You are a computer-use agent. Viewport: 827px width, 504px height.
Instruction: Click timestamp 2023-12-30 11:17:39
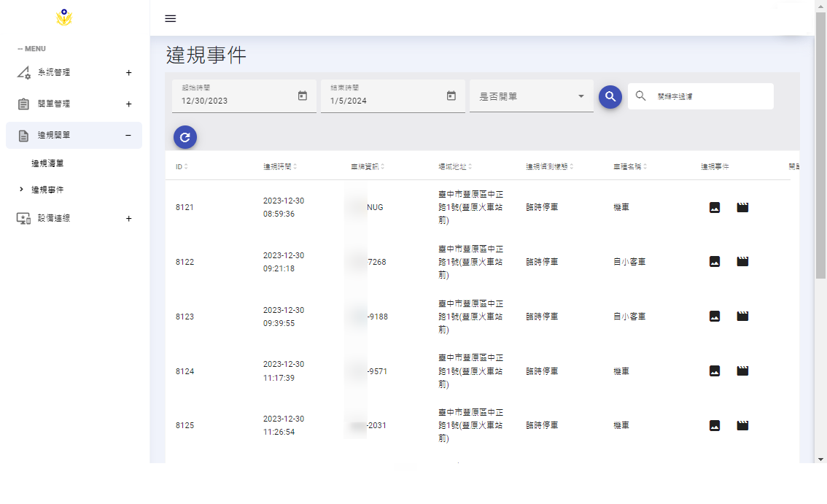284,371
